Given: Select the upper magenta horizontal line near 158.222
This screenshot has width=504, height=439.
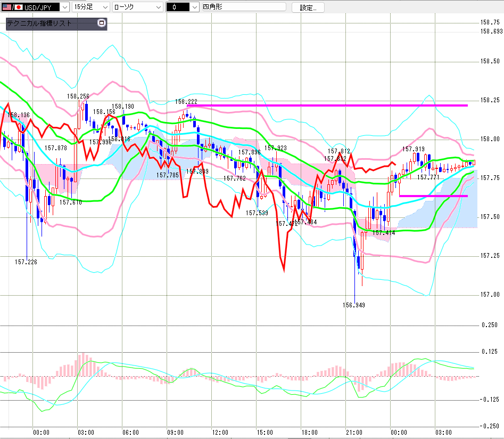Looking at the screenshot, I should tap(327, 105).
